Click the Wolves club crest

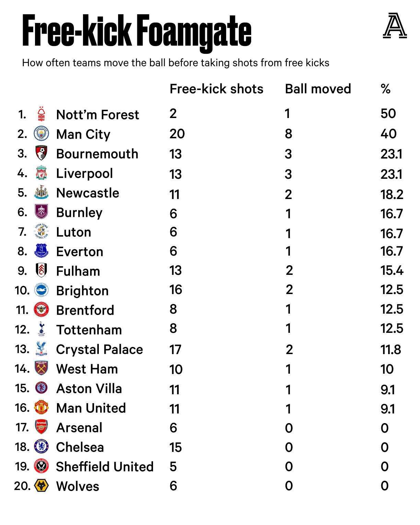click(x=41, y=486)
